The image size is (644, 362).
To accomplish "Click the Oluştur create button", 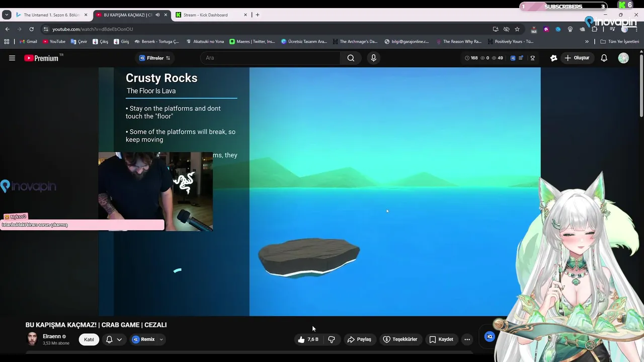I will pos(577,58).
